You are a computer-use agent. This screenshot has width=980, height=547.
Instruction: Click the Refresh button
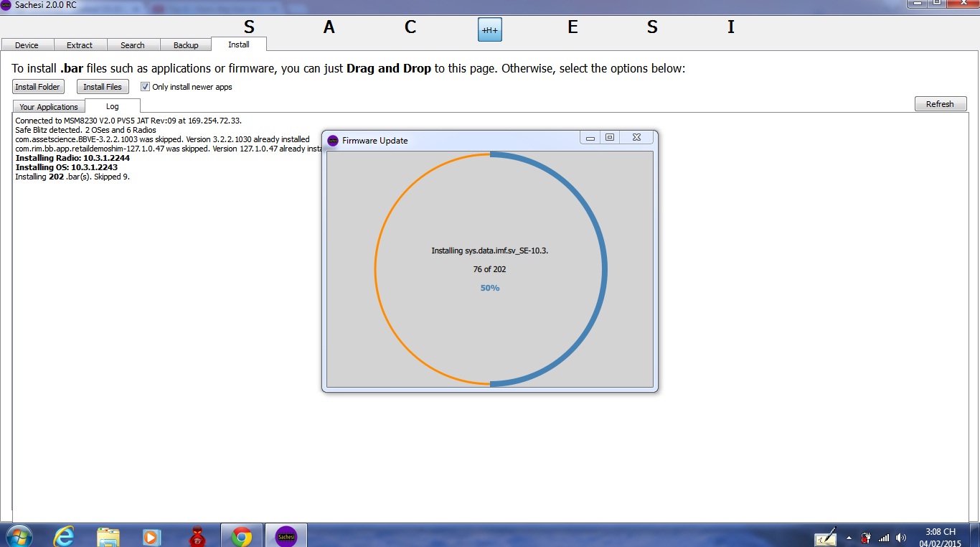pyautogui.click(x=940, y=104)
